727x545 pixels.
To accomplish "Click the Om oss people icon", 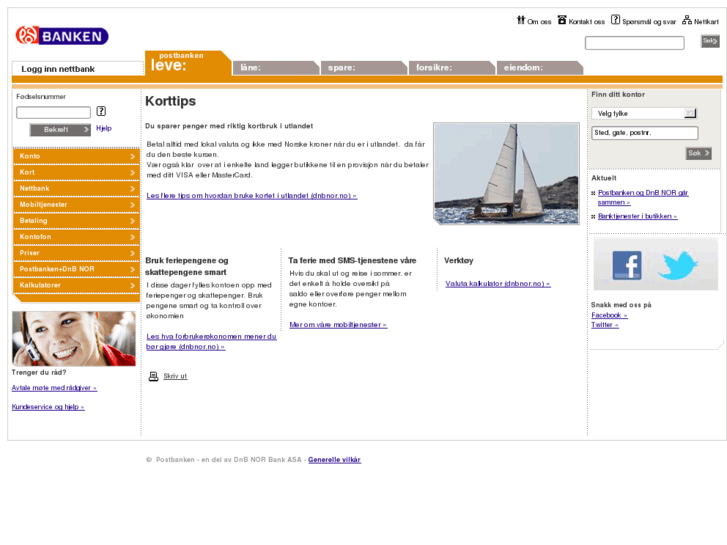I will click(x=521, y=20).
